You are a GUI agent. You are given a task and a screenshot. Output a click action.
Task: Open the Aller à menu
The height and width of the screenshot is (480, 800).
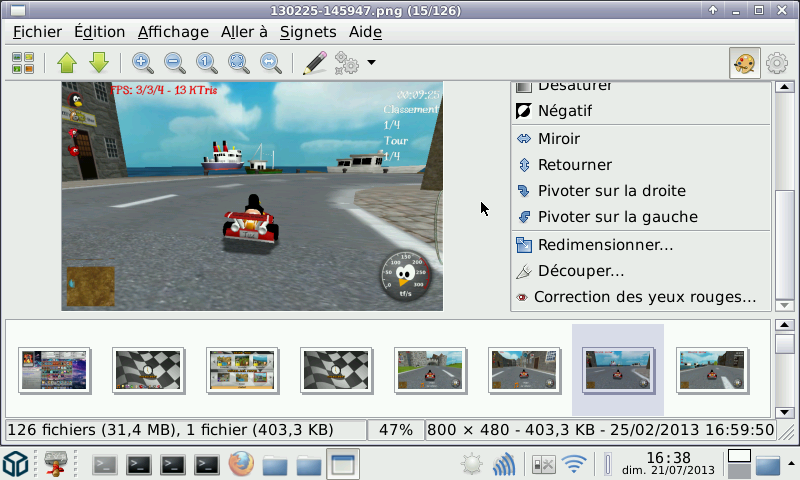pos(244,32)
